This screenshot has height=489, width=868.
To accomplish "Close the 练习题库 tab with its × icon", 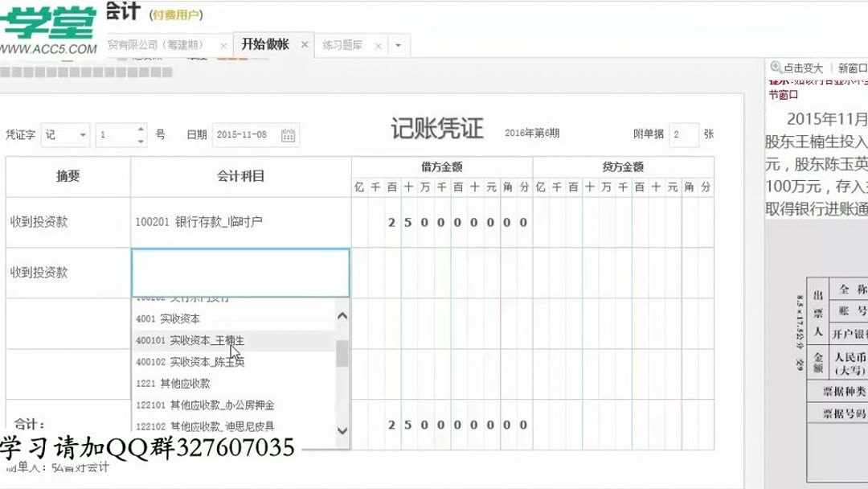I will pos(378,45).
